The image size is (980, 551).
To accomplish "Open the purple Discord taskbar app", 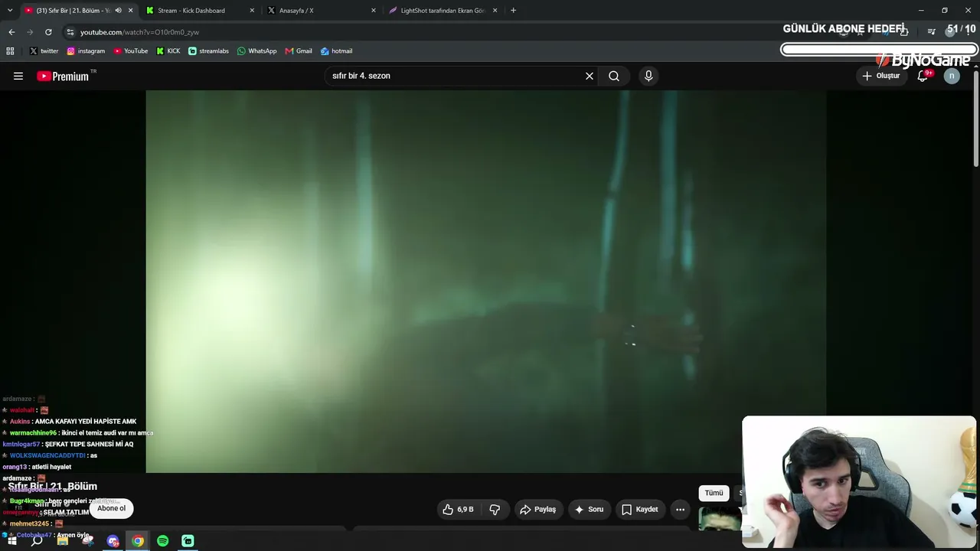I will click(x=113, y=541).
